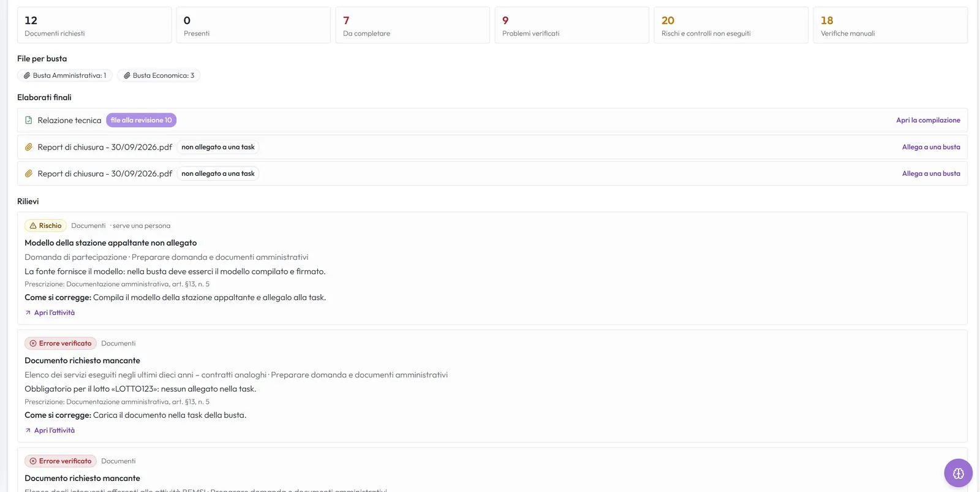The image size is (980, 492).
Task: Click the 'Elaborati finali' heading
Action: (44, 97)
